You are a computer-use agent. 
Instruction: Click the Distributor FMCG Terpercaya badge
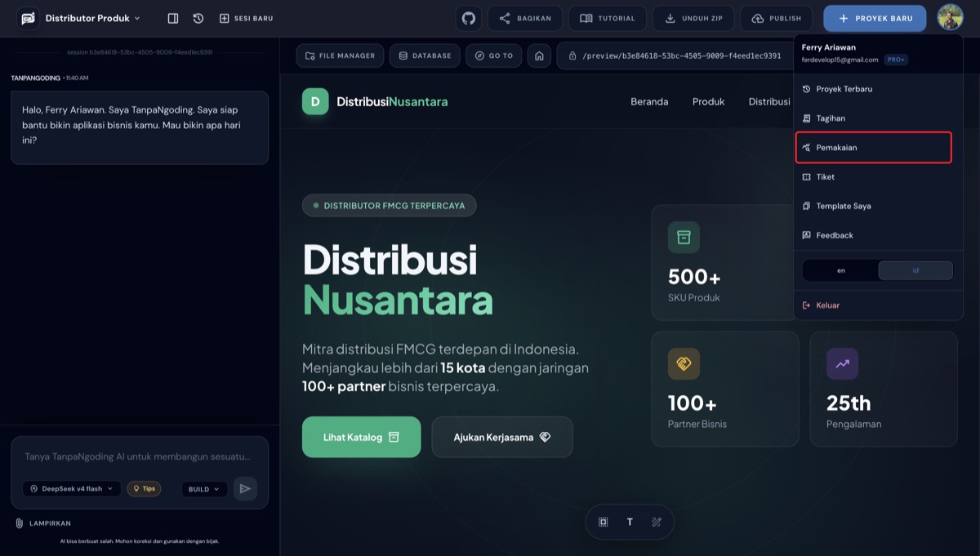pos(389,206)
